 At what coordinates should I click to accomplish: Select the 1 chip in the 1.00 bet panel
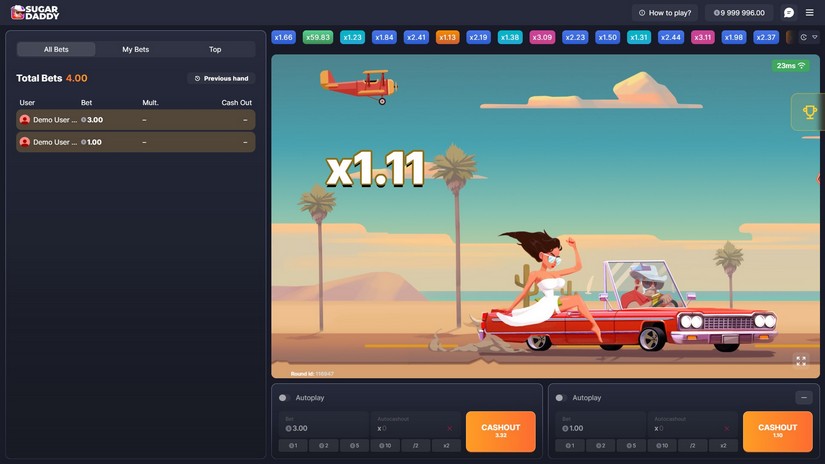[570, 446]
